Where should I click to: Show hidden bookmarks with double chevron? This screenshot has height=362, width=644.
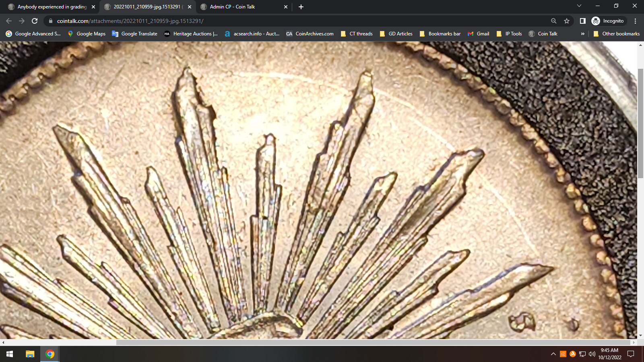(x=582, y=34)
